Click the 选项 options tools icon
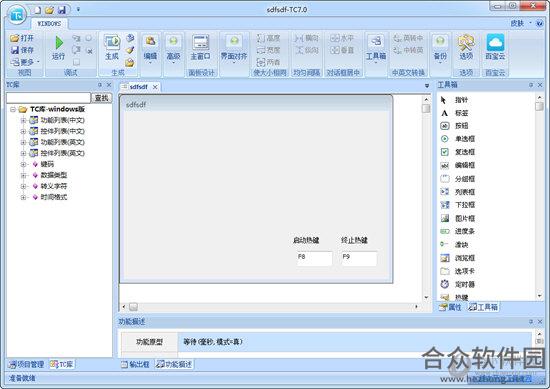550x389 pixels. tap(466, 42)
